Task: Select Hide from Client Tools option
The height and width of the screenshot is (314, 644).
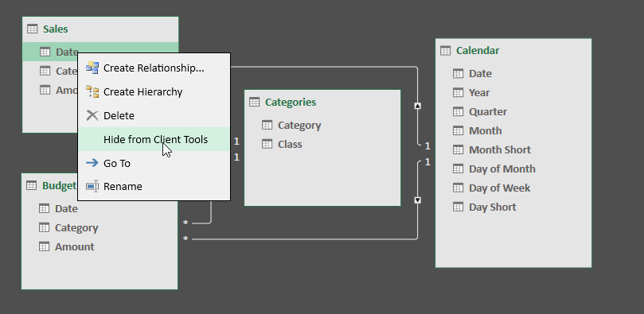Action: point(154,139)
